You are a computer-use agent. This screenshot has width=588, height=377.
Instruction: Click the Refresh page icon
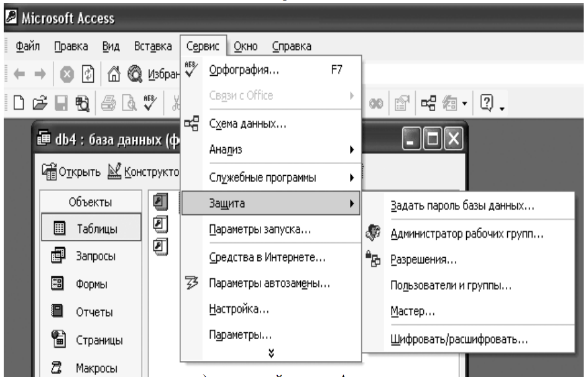coord(88,74)
